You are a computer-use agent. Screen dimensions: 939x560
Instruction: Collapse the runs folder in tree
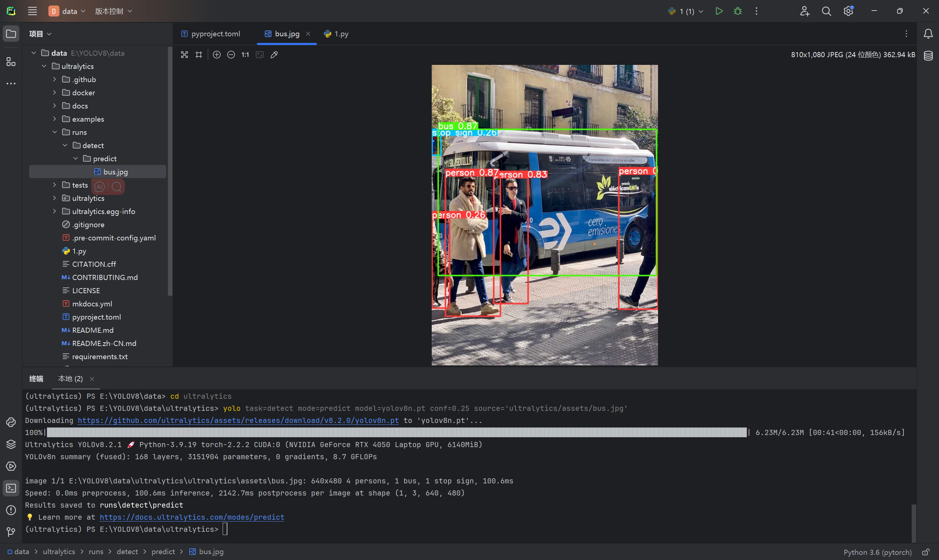(55, 132)
